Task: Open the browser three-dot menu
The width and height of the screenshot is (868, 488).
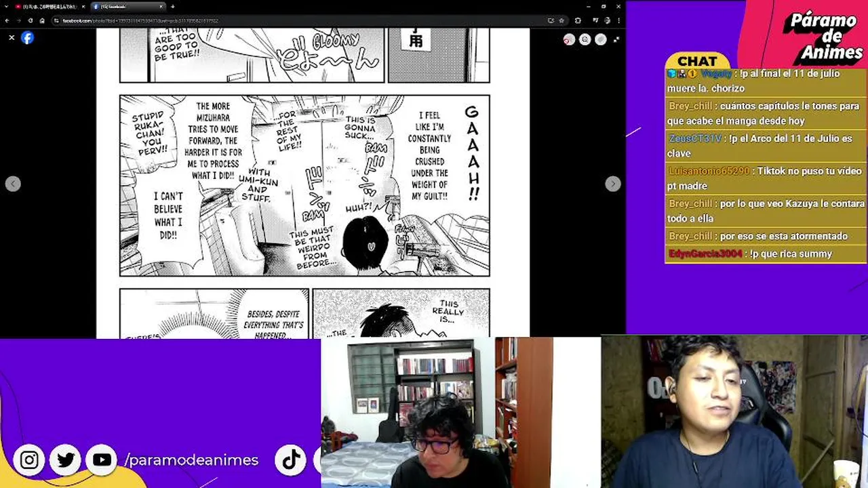Action: (619, 20)
